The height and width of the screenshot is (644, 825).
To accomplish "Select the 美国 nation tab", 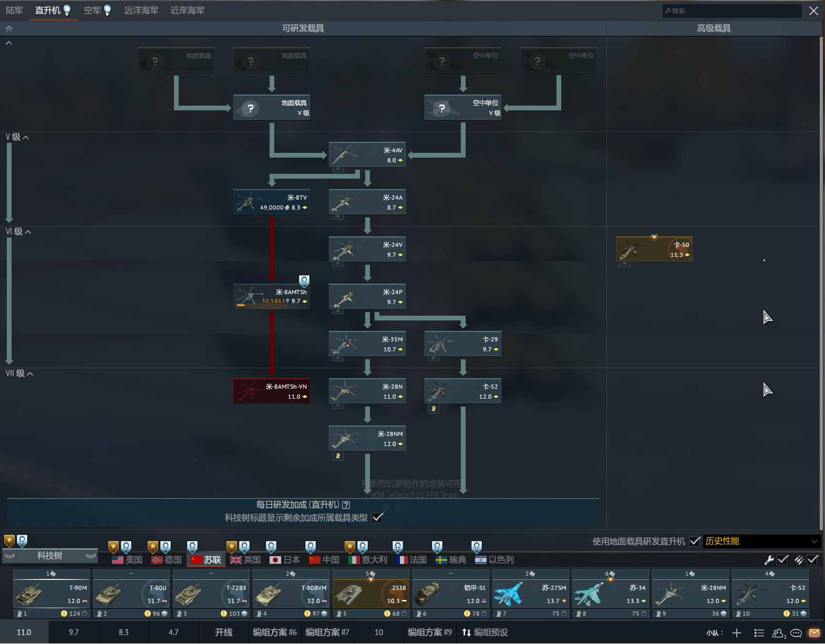I will coord(127,560).
